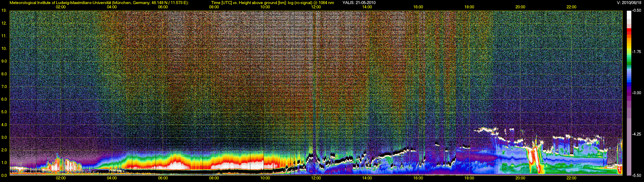Click the 08:00 label on bottom axis

214,178
